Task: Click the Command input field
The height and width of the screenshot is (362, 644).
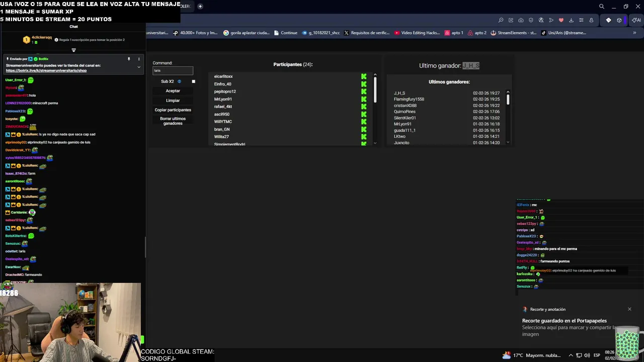Action: pyautogui.click(x=173, y=70)
